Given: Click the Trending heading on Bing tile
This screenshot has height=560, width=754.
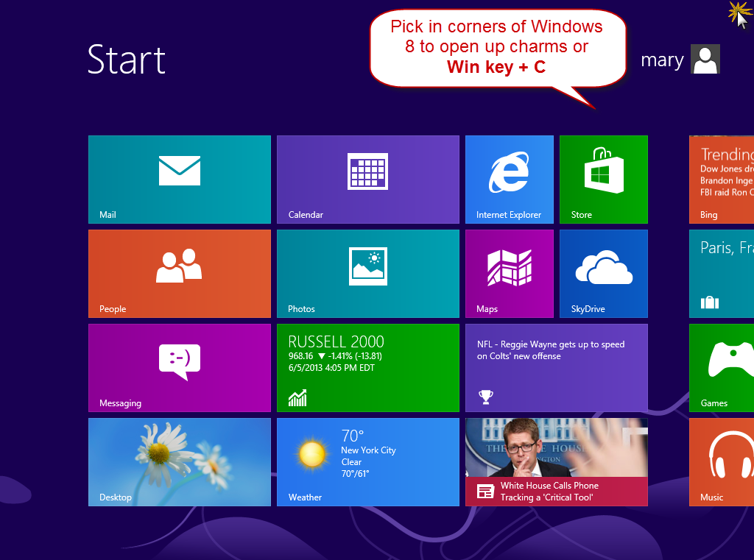Looking at the screenshot, I should (x=727, y=155).
